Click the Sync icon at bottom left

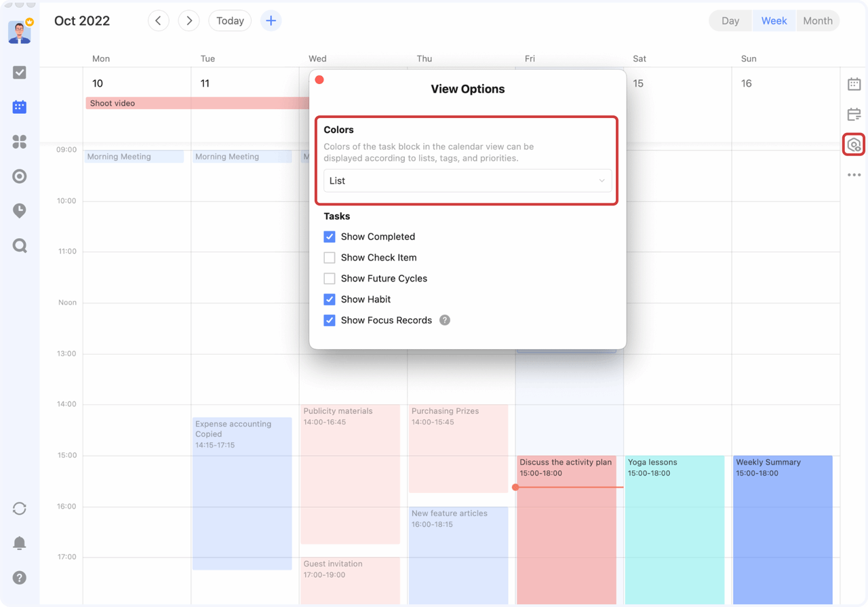pos(19,509)
